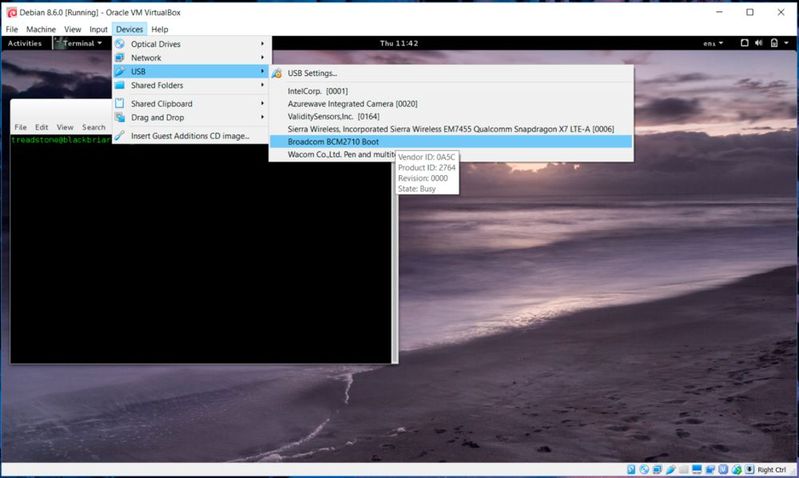Close the open Devices menu
The width and height of the screenshot is (799, 478).
click(x=129, y=29)
